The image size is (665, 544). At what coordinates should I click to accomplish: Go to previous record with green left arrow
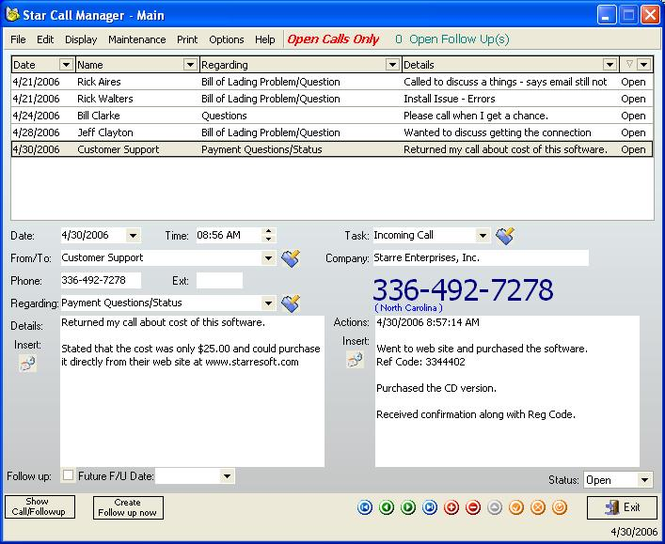tap(386, 508)
